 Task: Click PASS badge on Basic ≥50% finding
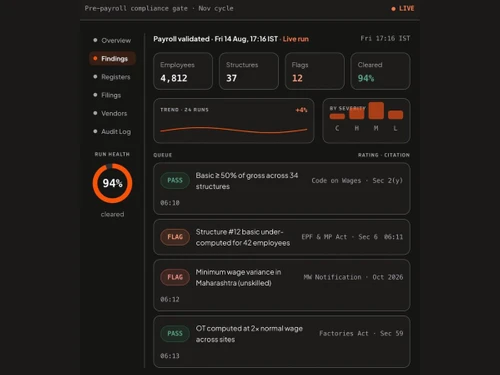[x=175, y=180]
